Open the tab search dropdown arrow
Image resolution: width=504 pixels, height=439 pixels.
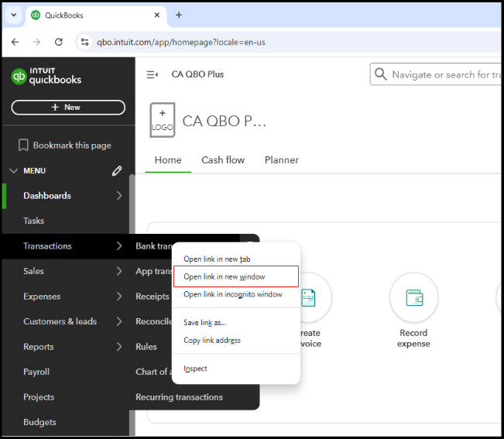tap(14, 15)
